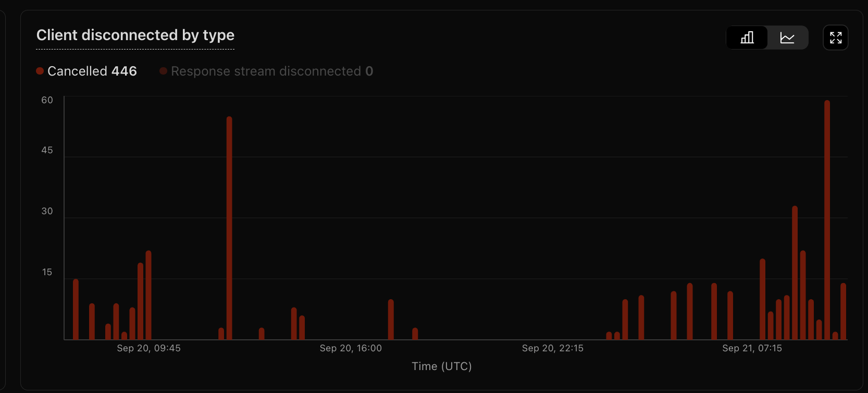Click the Client disconnected by type title

[135, 35]
